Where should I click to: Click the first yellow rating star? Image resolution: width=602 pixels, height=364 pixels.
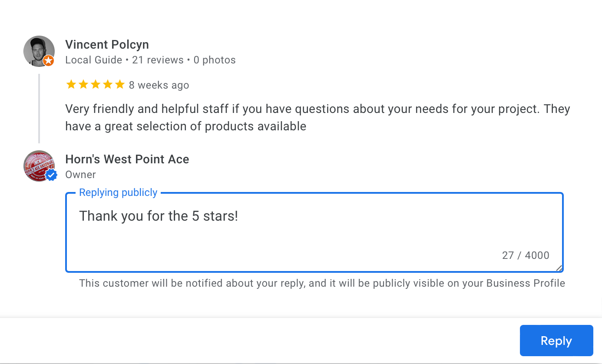71,85
